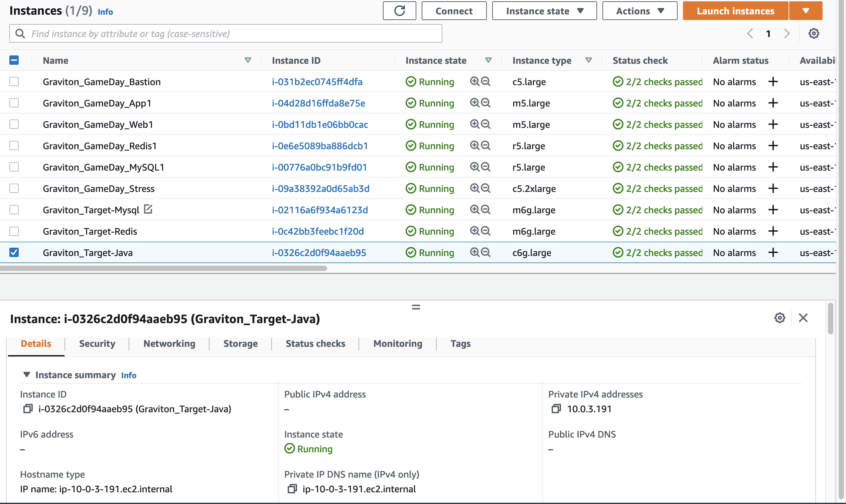
Task: Select Graviton_GameDay_Bastion row checkbox
Action: click(x=14, y=81)
